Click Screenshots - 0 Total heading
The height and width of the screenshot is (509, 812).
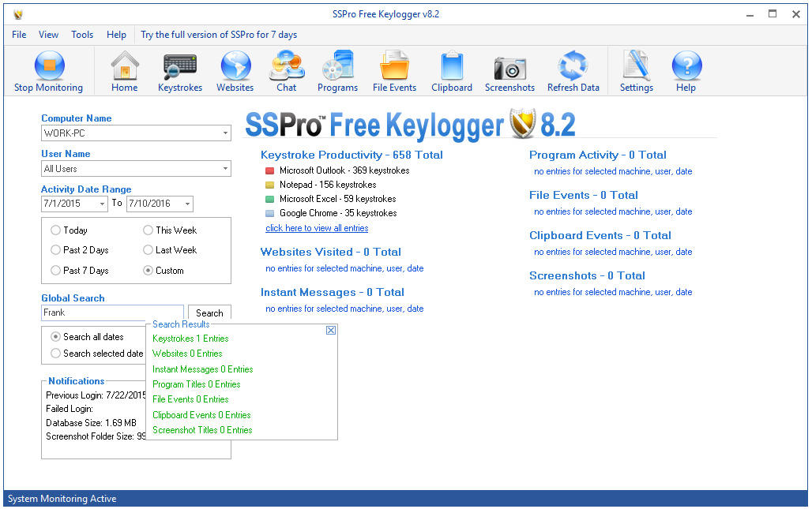[x=587, y=275]
